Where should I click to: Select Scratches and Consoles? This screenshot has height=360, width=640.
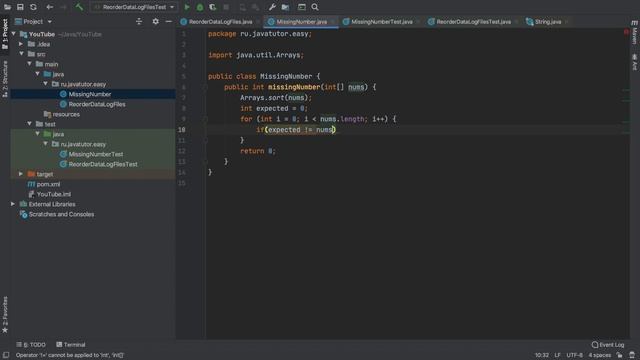click(x=57, y=214)
